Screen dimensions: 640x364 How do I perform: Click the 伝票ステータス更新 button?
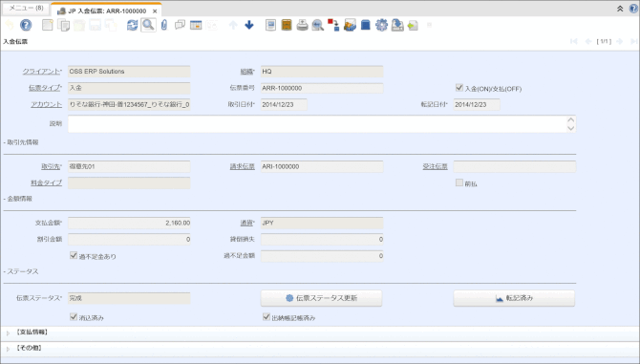(322, 298)
